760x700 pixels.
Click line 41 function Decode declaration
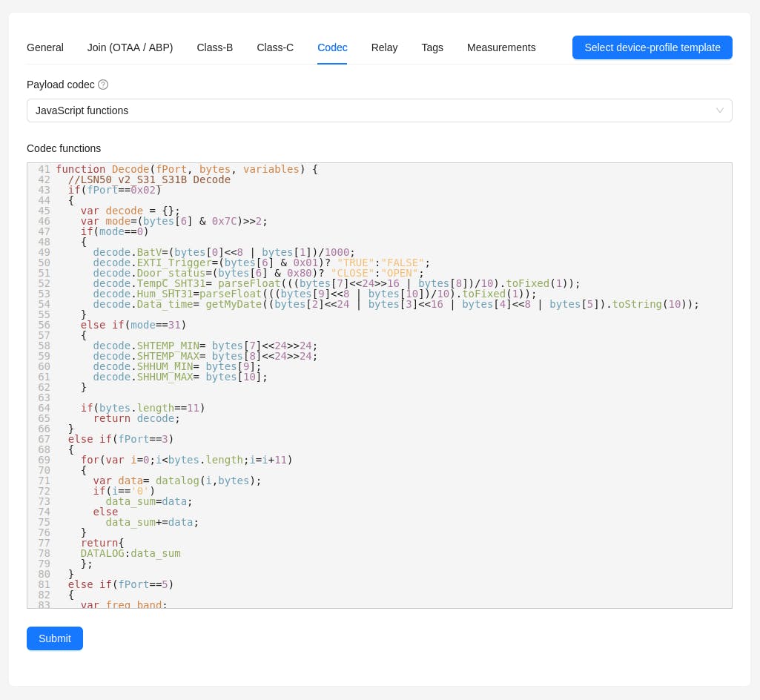187,169
